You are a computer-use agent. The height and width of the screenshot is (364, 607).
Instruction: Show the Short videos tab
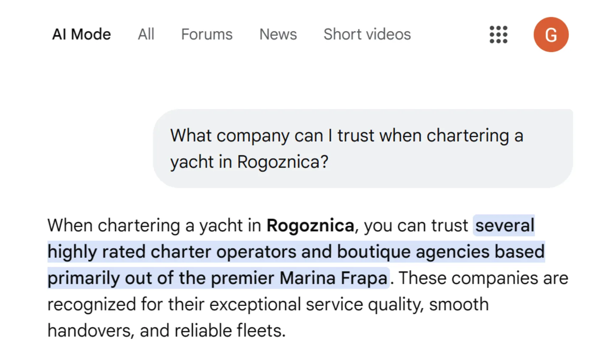(367, 35)
